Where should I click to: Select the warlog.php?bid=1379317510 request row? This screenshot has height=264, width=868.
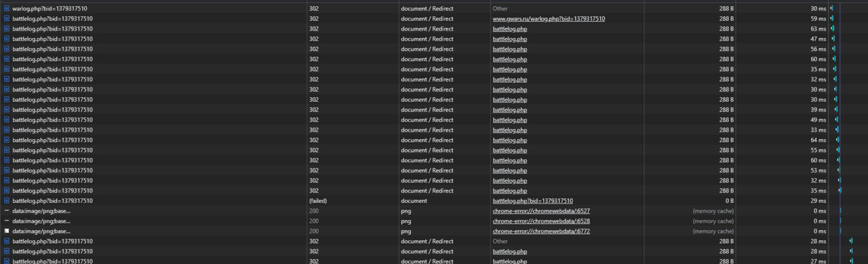(x=434, y=8)
